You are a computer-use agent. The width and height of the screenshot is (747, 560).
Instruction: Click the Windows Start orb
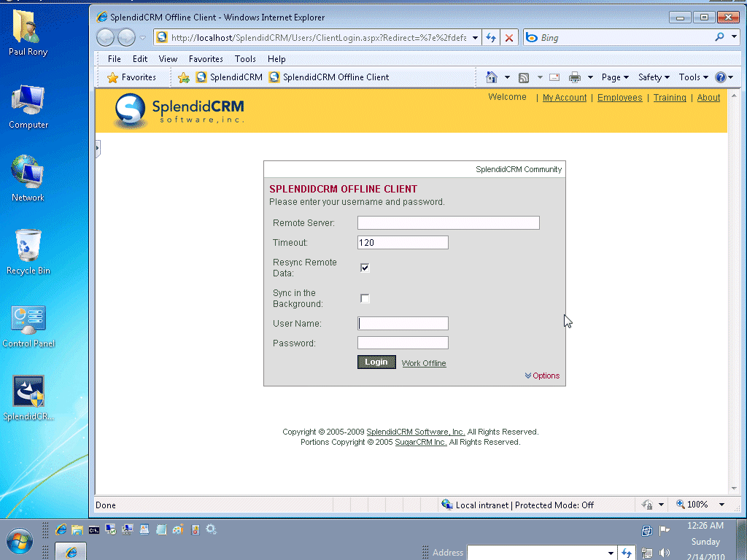(19, 542)
